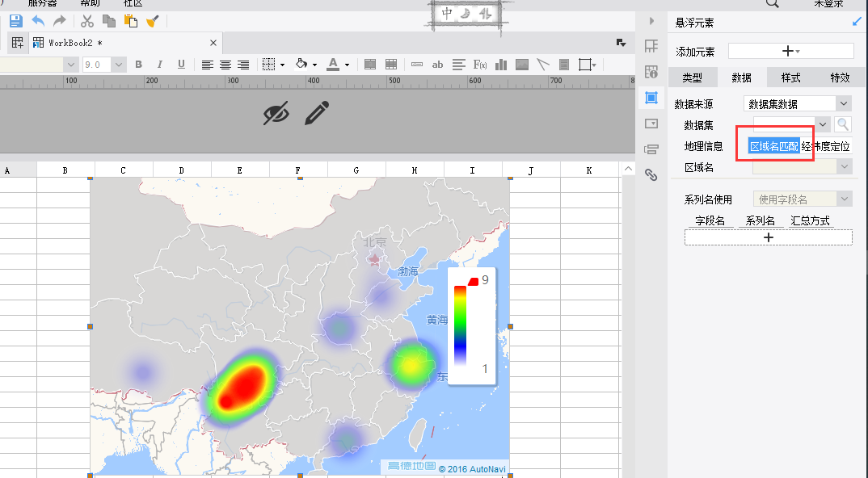Open condition attributes panel icon
Image resolution: width=868 pixels, height=478 pixels.
(x=651, y=149)
